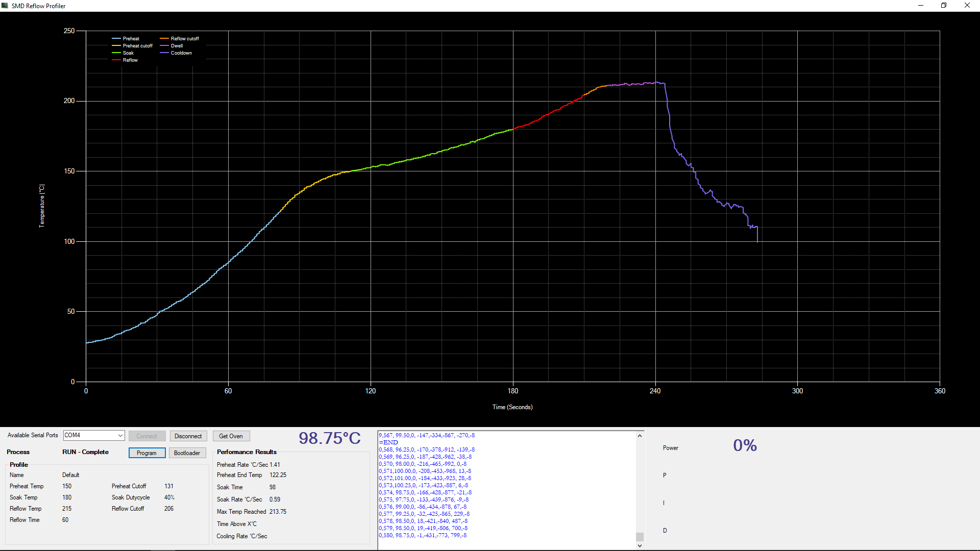The image size is (980, 551).
Task: Click the Program button
Action: click(146, 453)
